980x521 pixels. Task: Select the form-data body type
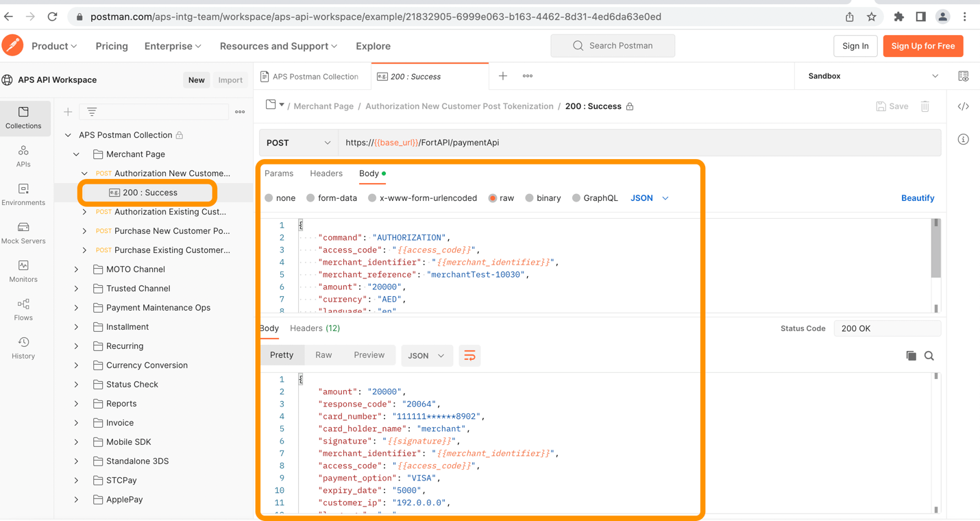(311, 198)
